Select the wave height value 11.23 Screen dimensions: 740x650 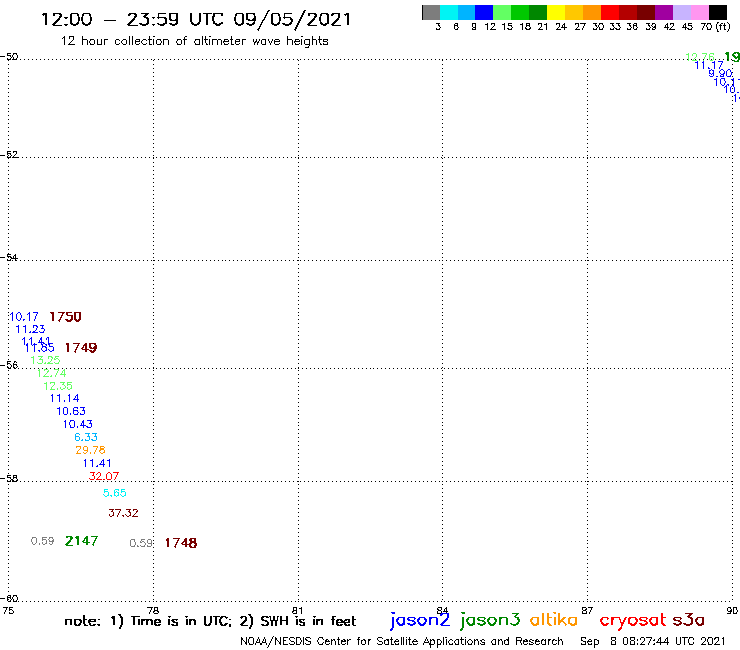point(30,329)
